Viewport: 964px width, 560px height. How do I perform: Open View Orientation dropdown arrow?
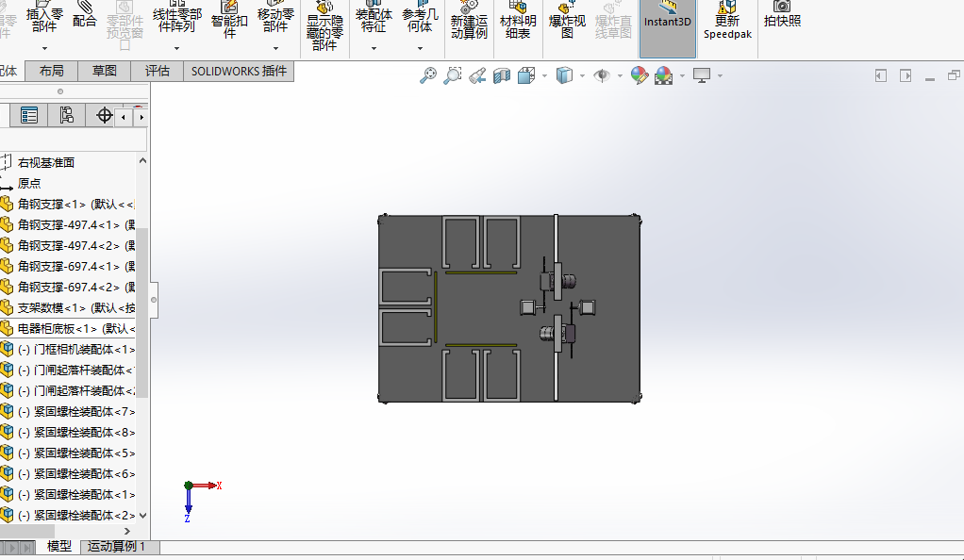pos(544,76)
